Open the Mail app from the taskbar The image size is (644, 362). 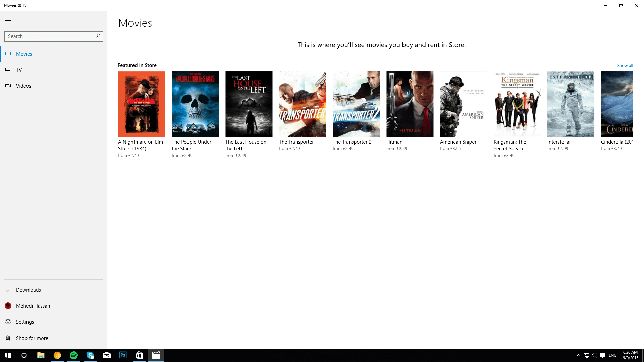point(106,355)
